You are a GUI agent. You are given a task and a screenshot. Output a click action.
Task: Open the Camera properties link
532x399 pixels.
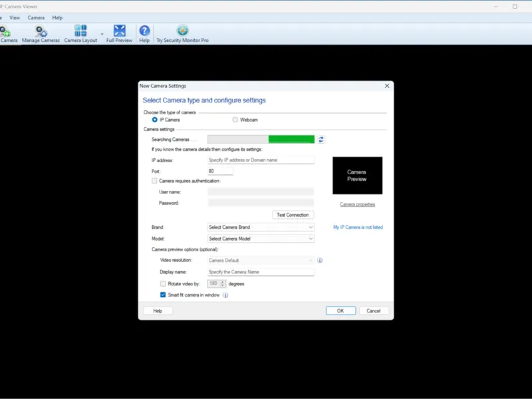357,204
